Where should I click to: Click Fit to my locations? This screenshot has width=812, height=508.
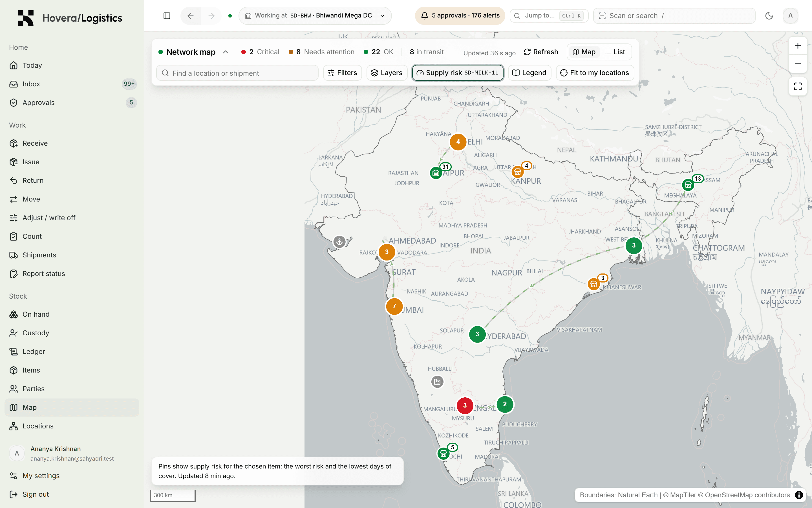(595, 73)
